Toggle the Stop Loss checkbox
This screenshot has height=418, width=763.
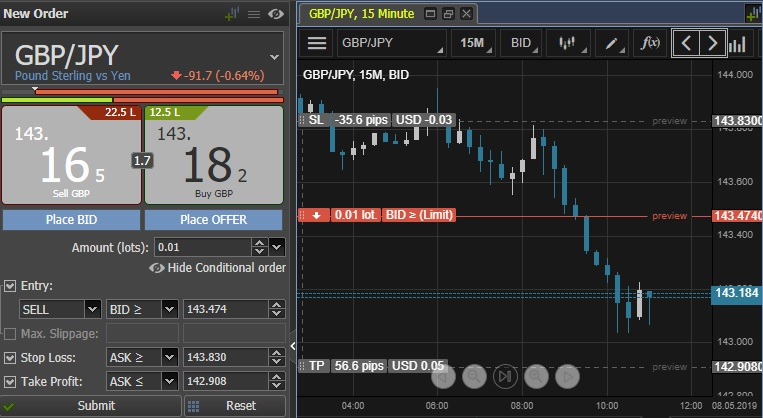10,358
